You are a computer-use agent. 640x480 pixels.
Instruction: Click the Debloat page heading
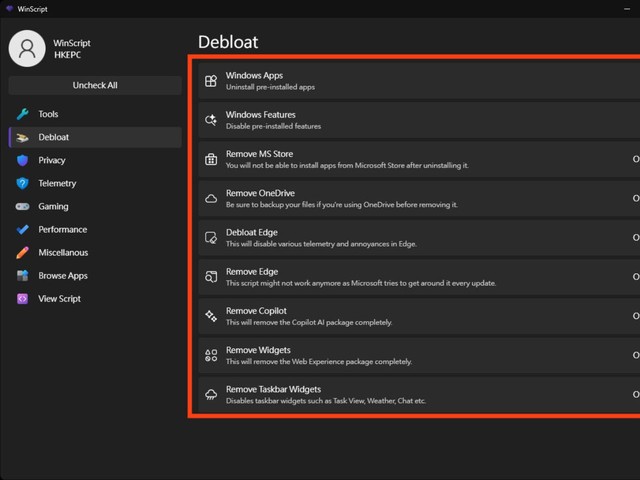pyautogui.click(x=228, y=42)
